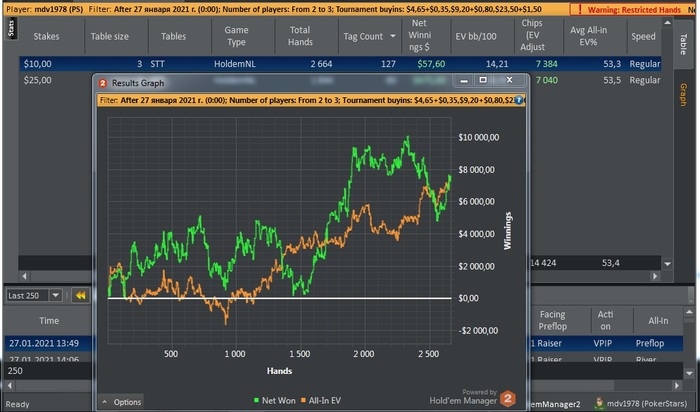This screenshot has height=412, width=700.
Task: Select the $10,00 stakes row
Action: point(340,64)
